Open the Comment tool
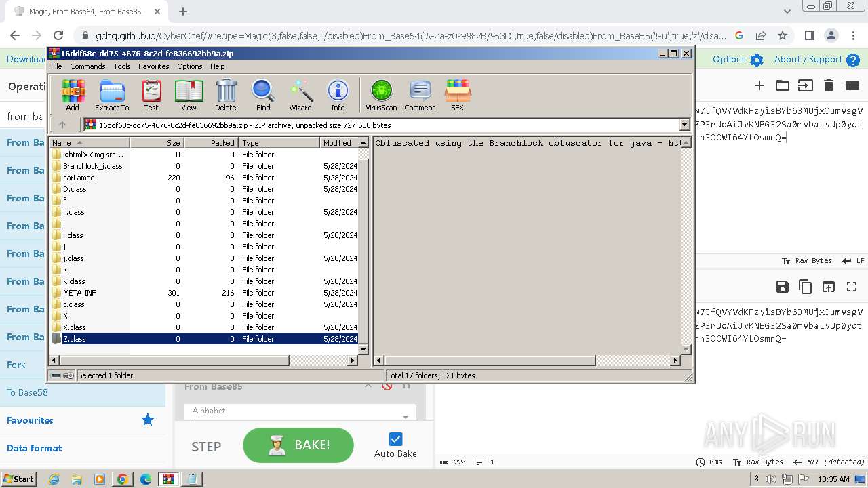 420,95
